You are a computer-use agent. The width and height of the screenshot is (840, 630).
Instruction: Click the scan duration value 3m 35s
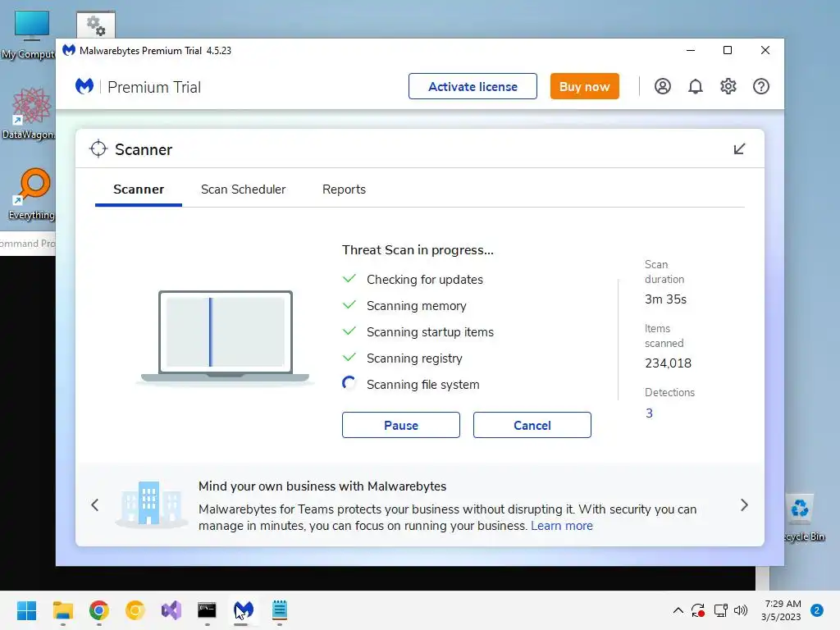pyautogui.click(x=665, y=299)
